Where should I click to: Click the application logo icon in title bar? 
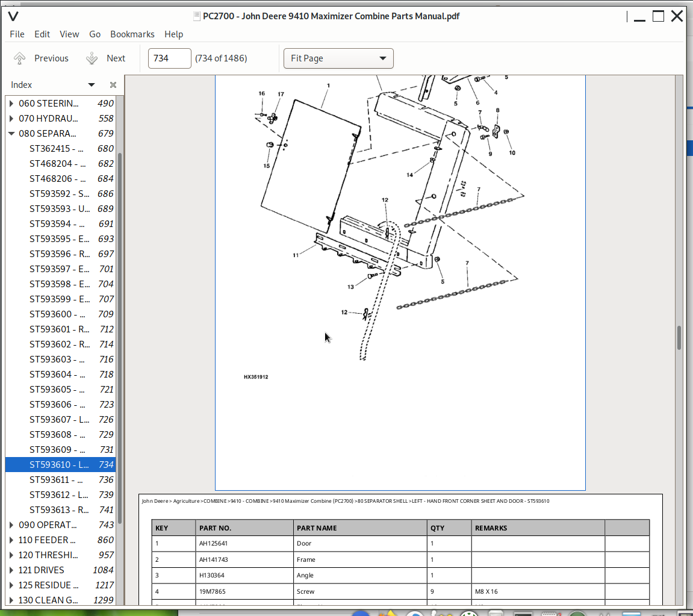pos(13,16)
